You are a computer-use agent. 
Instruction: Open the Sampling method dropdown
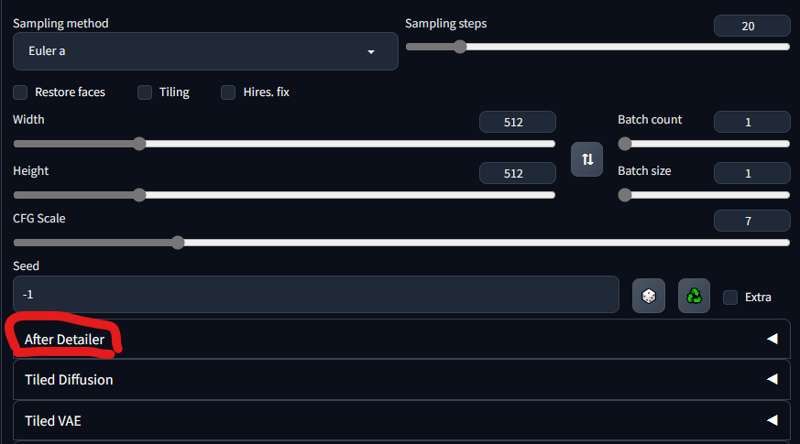(206, 51)
